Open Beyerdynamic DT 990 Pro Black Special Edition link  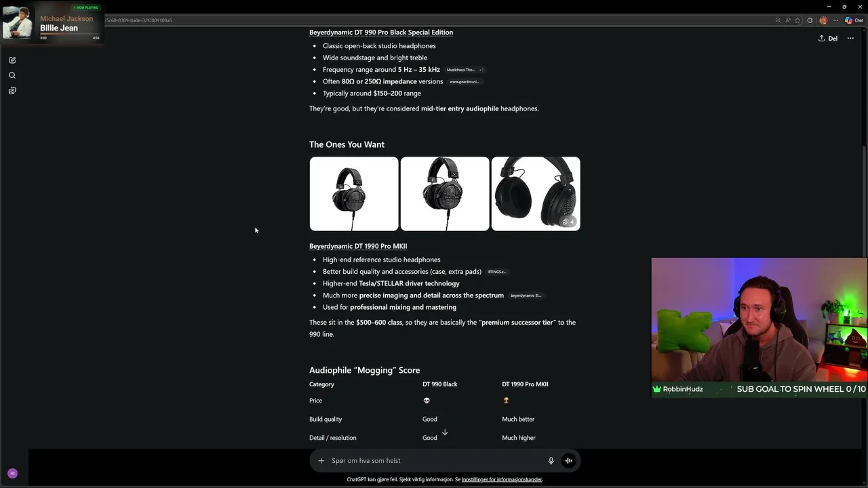pos(381,33)
